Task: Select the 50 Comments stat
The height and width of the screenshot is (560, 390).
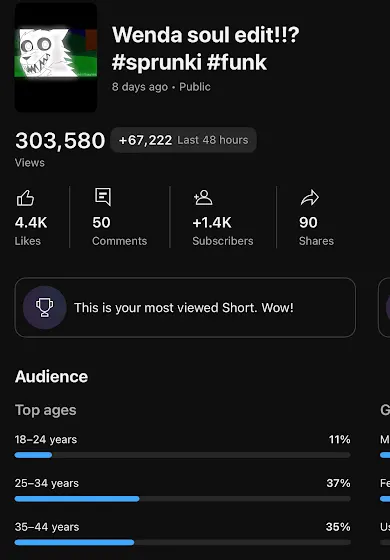Action: click(x=119, y=231)
